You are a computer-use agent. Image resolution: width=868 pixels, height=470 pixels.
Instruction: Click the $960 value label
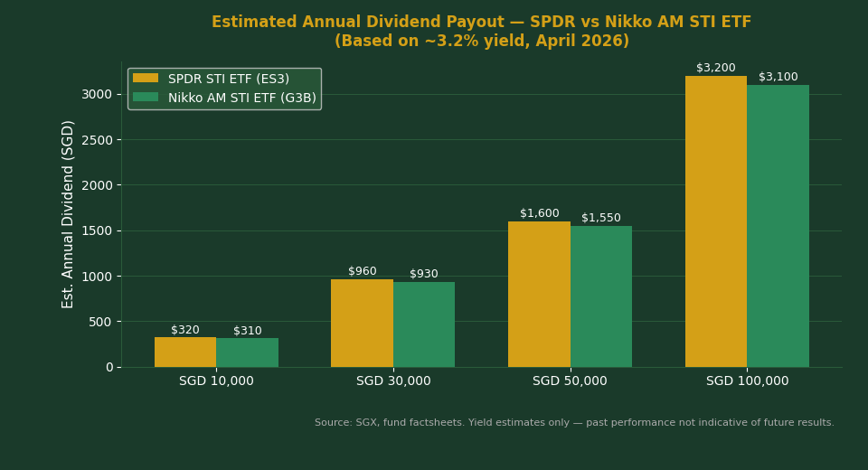coord(363,271)
